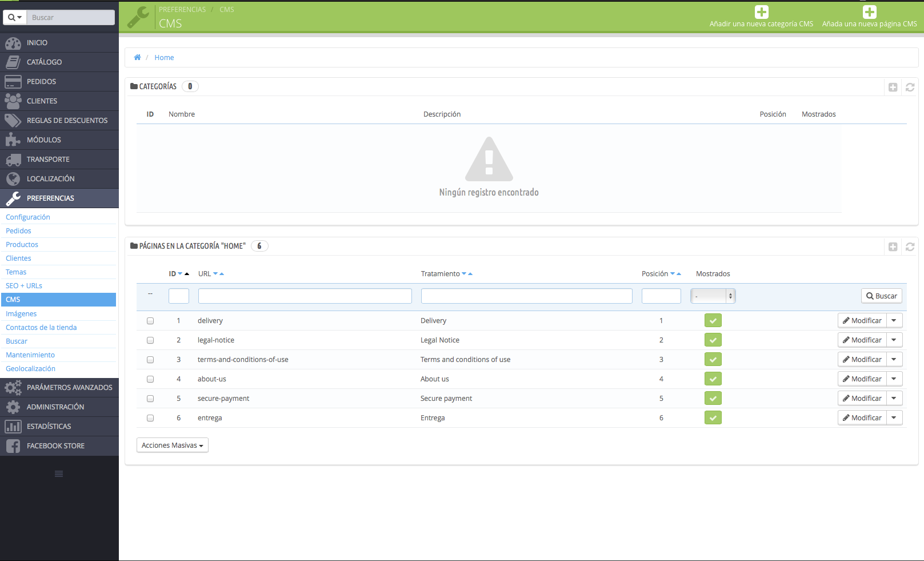The height and width of the screenshot is (561, 924).
Task: Expand action arrow for entrega row
Action: point(894,418)
